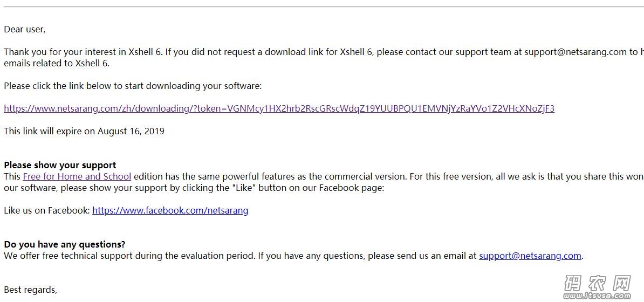This screenshot has height=302, width=644.
Task: Click the "Best regards," closing line
Action: 30,290
